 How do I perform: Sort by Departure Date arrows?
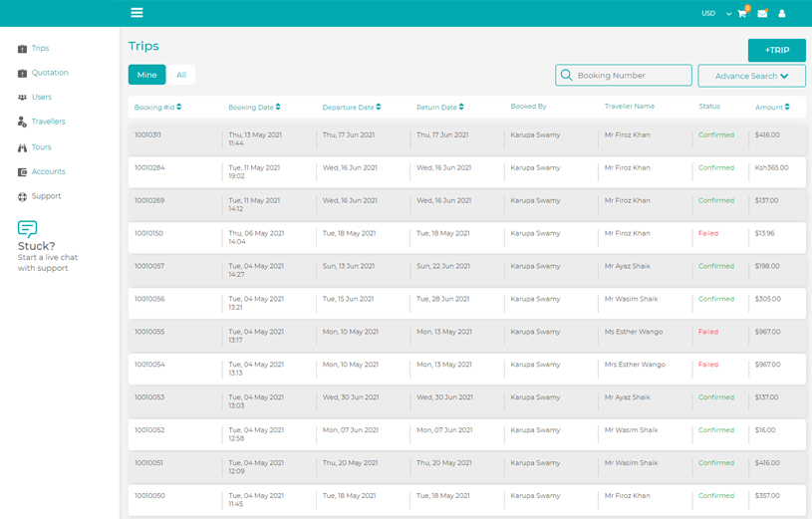(379, 107)
